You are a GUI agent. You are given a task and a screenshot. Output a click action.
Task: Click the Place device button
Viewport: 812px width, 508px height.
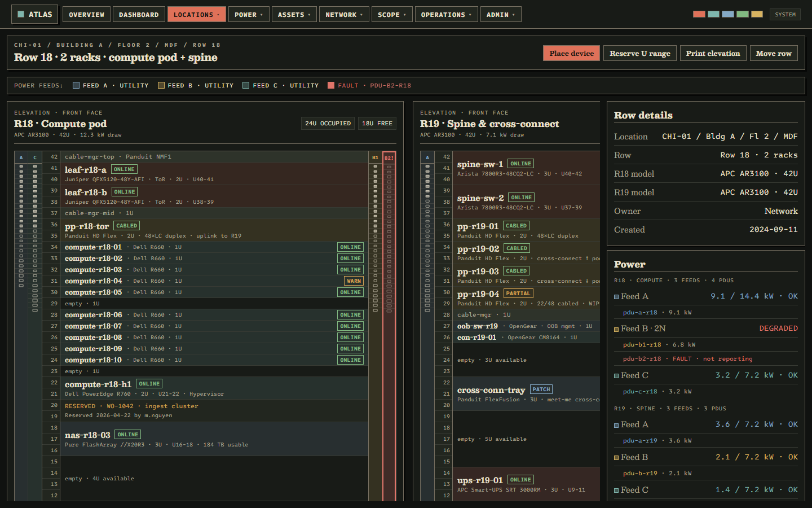coord(571,53)
